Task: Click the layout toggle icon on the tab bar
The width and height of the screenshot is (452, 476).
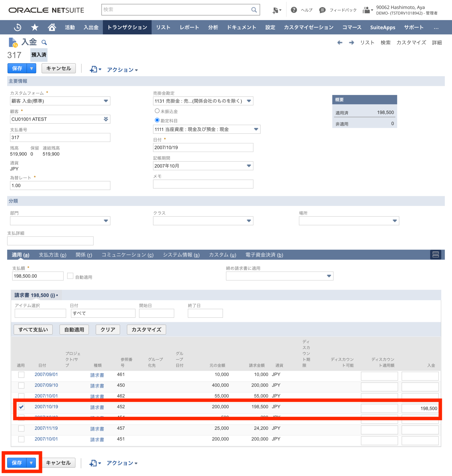Action: (x=435, y=255)
